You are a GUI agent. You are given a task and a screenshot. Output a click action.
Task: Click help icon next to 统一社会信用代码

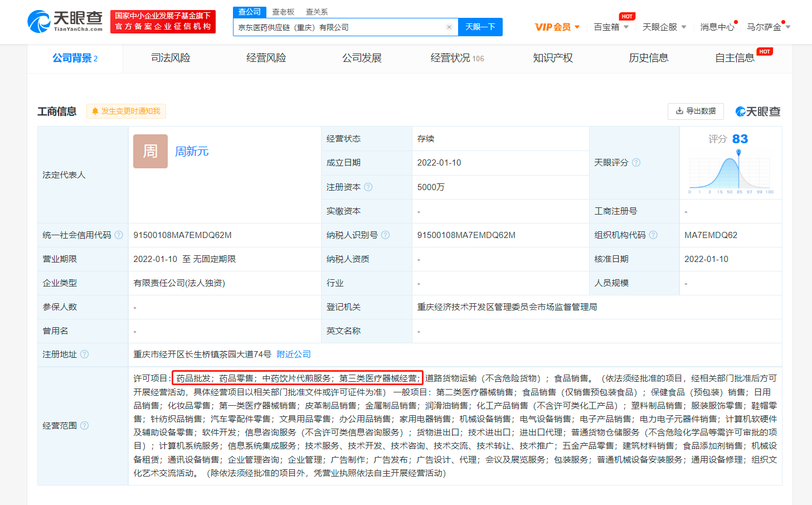click(119, 235)
